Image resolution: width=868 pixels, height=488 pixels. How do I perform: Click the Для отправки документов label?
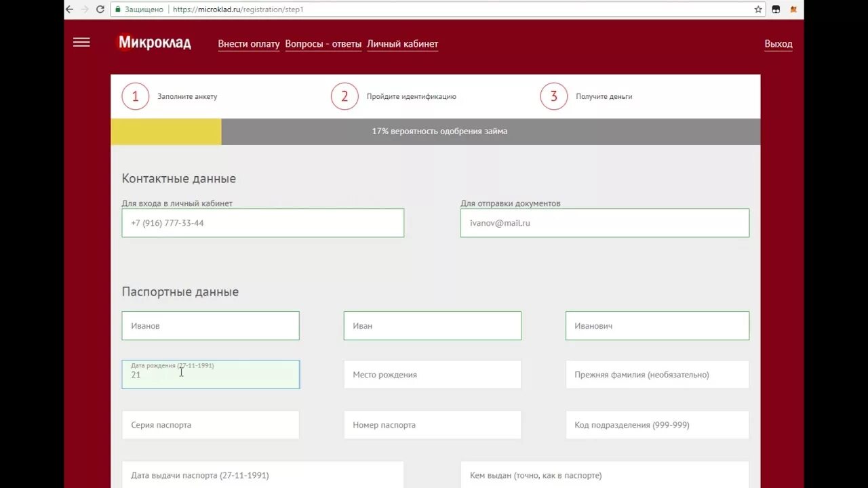pyautogui.click(x=511, y=203)
